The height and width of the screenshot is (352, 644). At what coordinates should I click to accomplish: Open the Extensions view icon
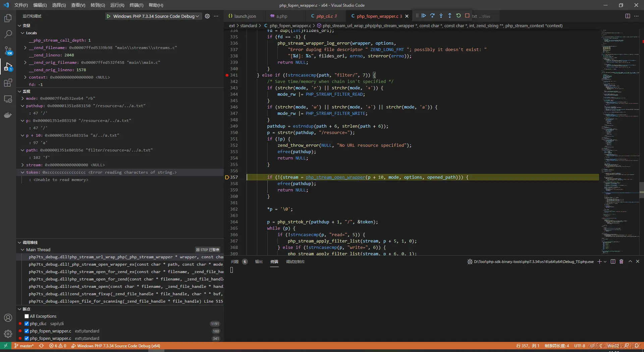(x=8, y=83)
